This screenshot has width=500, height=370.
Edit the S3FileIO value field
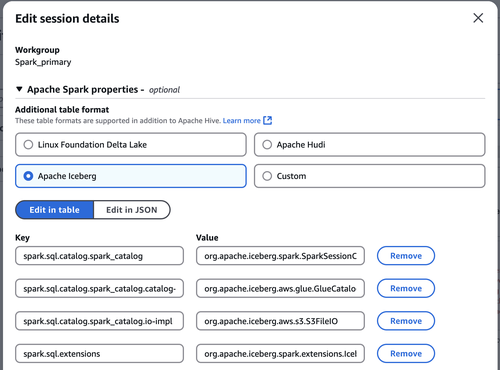coord(280,321)
